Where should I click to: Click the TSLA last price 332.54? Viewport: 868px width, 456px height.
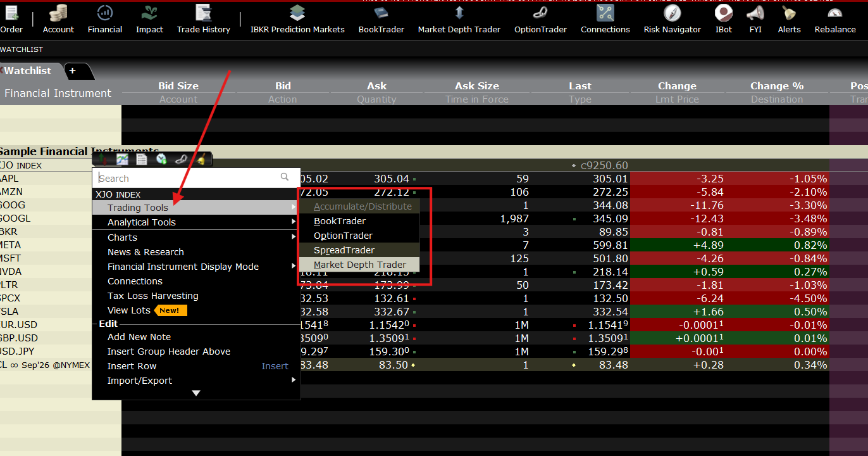611,312
